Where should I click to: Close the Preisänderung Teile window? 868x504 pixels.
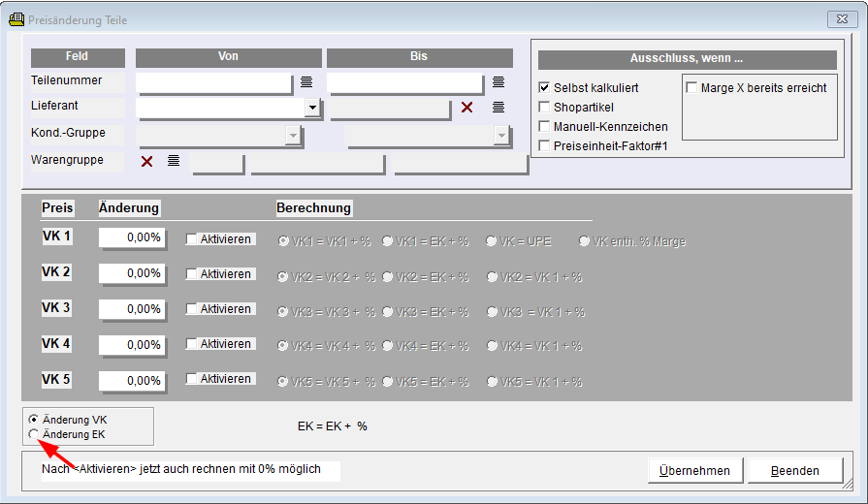pyautogui.click(x=842, y=18)
